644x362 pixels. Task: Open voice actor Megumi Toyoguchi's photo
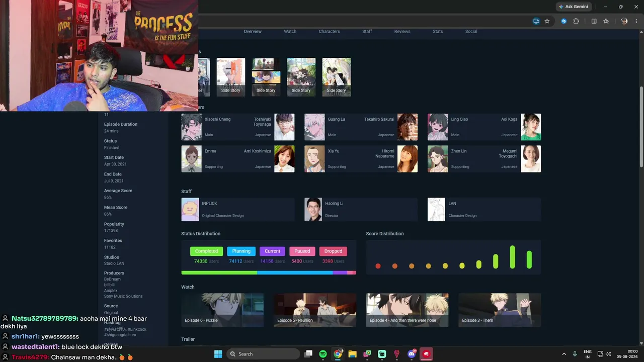[531, 159]
